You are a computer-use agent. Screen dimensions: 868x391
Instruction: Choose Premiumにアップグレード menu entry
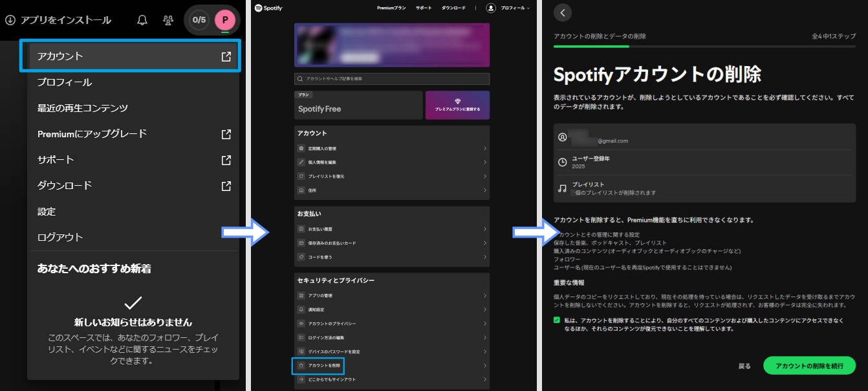coord(134,134)
